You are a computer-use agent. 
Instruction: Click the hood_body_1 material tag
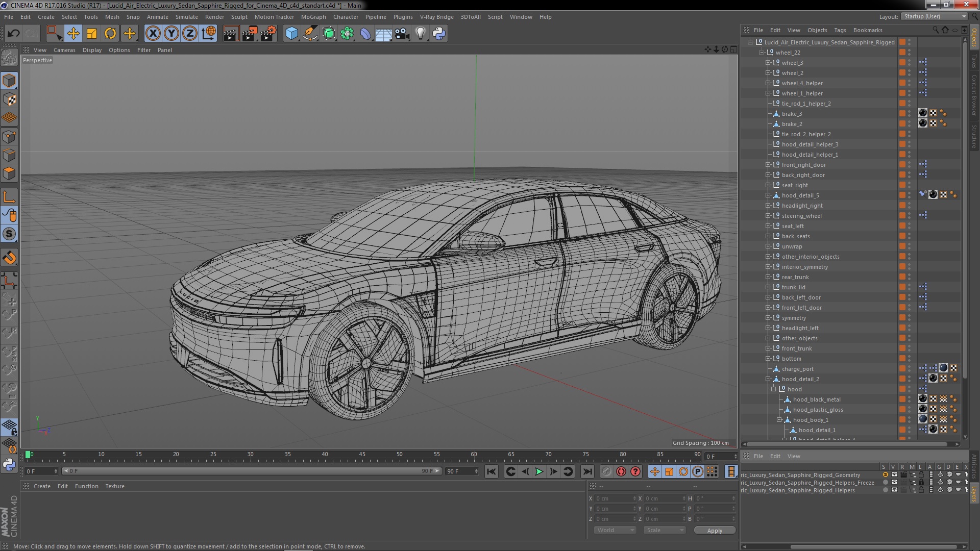[923, 419]
